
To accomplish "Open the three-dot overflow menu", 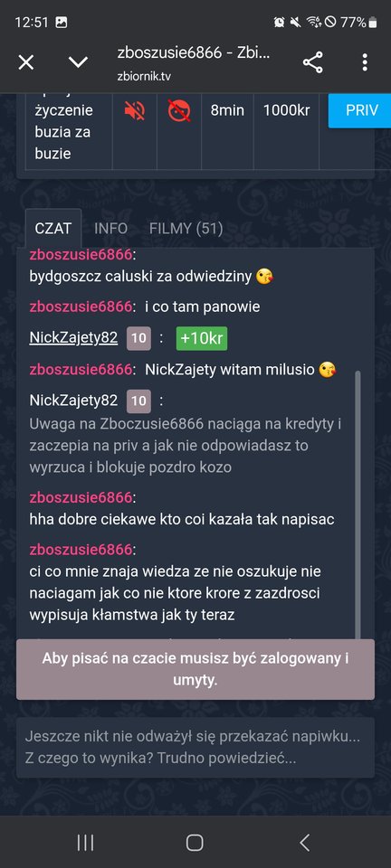I will pos(365,62).
